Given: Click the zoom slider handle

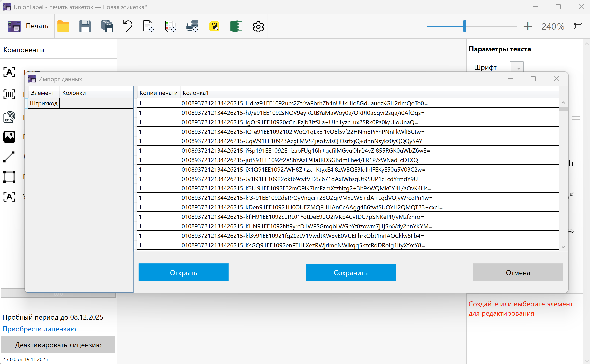Looking at the screenshot, I should [x=465, y=26].
